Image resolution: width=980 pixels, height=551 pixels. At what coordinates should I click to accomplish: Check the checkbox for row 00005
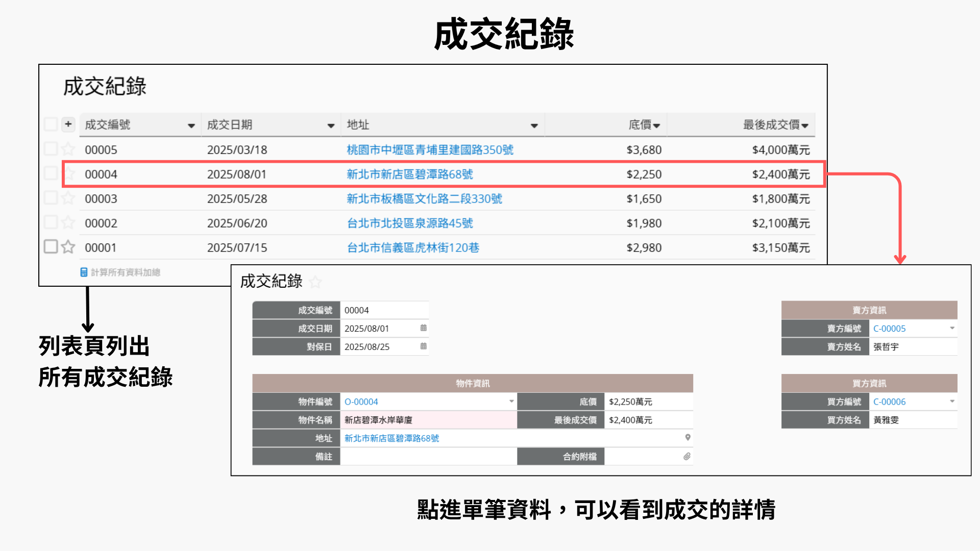click(x=51, y=149)
